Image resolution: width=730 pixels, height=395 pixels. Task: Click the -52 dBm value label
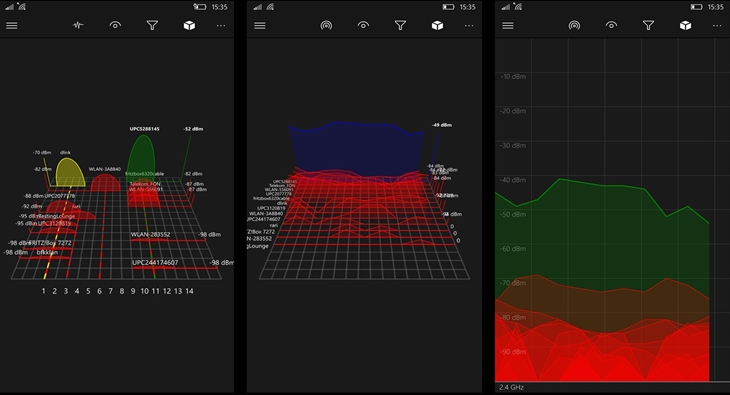193,129
